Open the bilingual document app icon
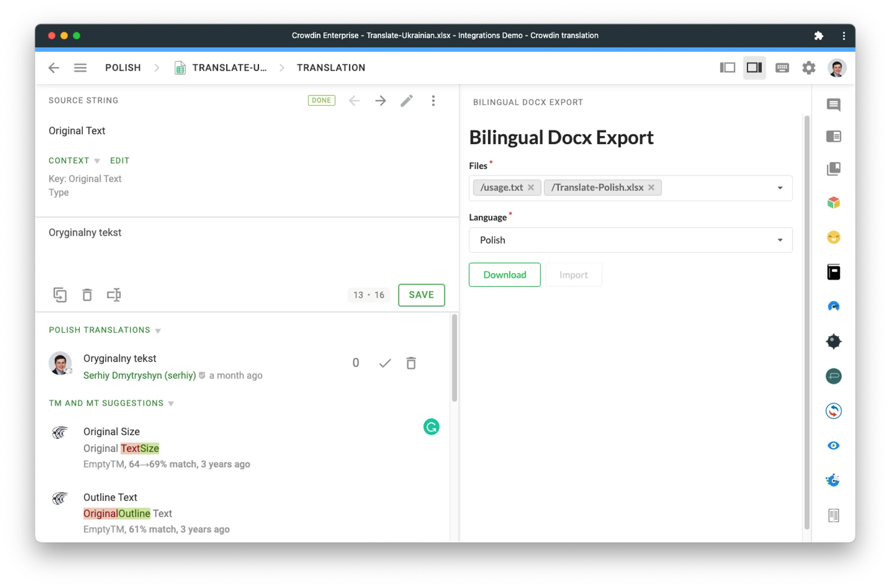Screen dimensions: 890x588 coord(833,515)
